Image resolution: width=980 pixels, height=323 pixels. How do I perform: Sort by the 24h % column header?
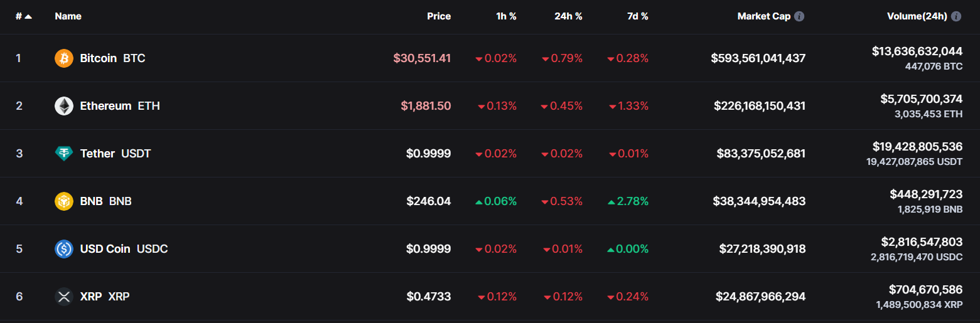click(x=568, y=16)
